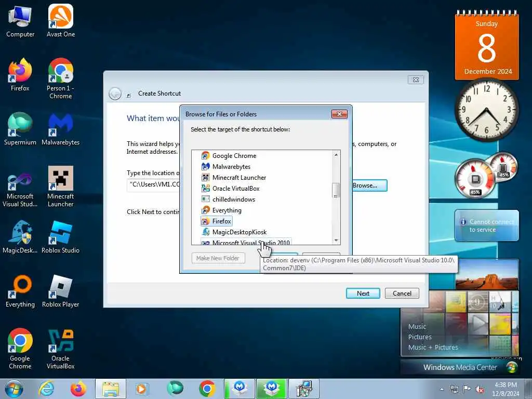
Task: Cancel the Create Shortcut wizard
Action: click(x=402, y=293)
